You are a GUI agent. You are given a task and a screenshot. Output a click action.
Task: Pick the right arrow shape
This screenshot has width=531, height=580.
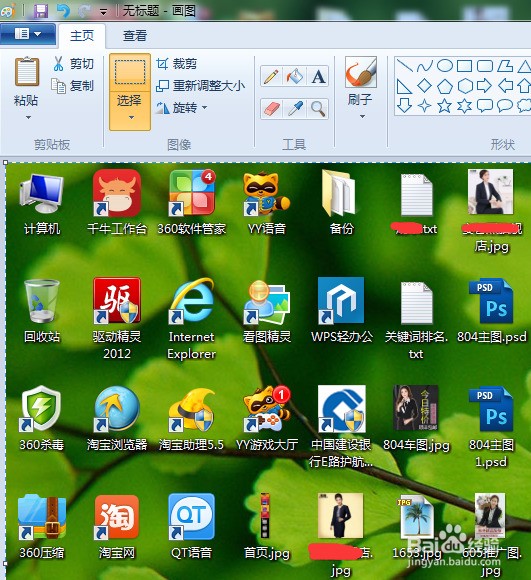click(x=484, y=86)
